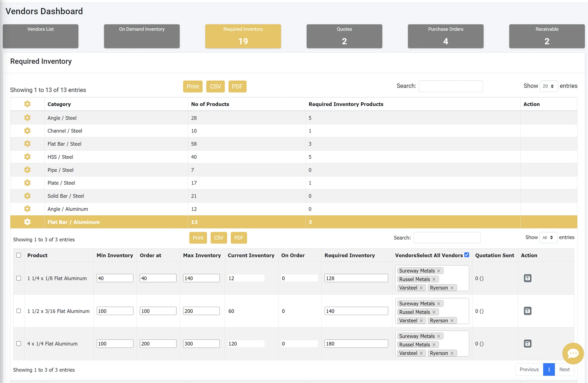Check the 1 1/4 x 1/8 Flat Aluminum checkbox
Image resolution: width=588 pixels, height=383 pixels.
click(19, 278)
